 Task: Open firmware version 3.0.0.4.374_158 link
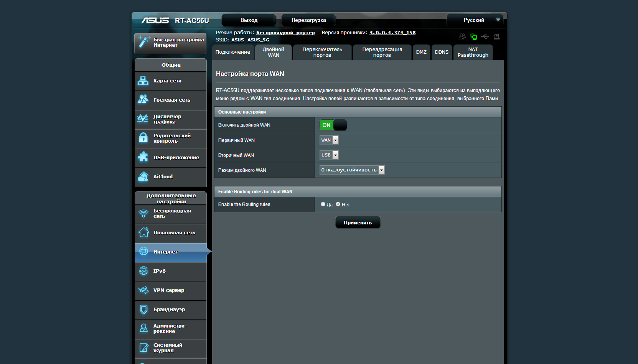coord(392,33)
